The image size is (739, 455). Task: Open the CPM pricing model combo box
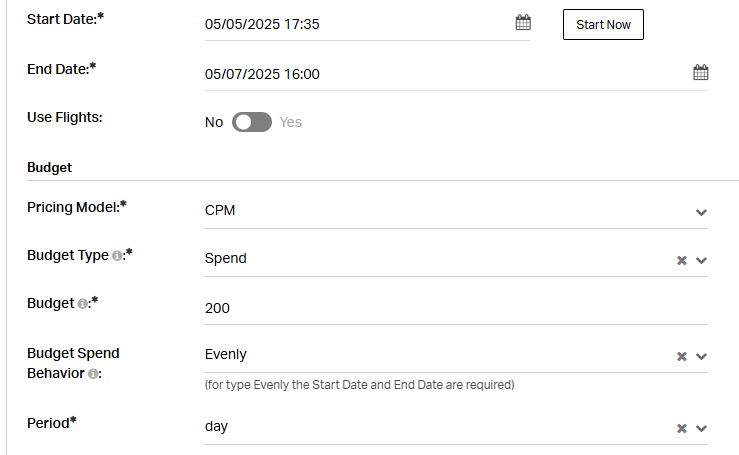coord(456,211)
